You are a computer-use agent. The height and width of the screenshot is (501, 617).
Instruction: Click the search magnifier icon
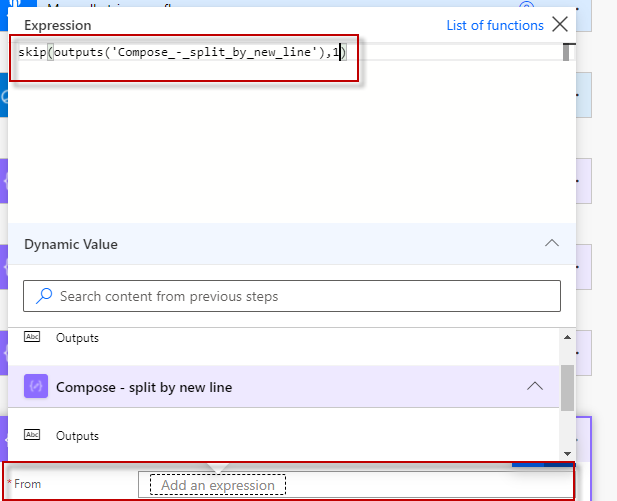click(43, 296)
